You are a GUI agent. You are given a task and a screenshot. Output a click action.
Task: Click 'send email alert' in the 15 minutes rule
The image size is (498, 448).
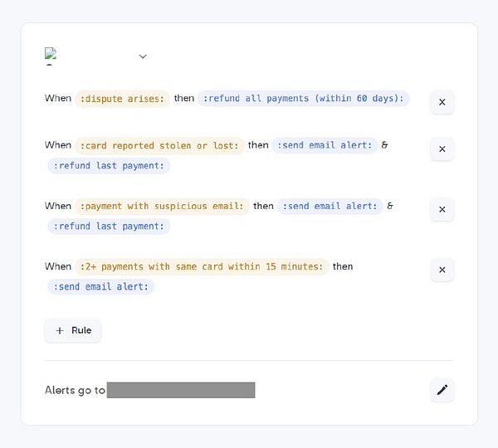click(x=101, y=287)
